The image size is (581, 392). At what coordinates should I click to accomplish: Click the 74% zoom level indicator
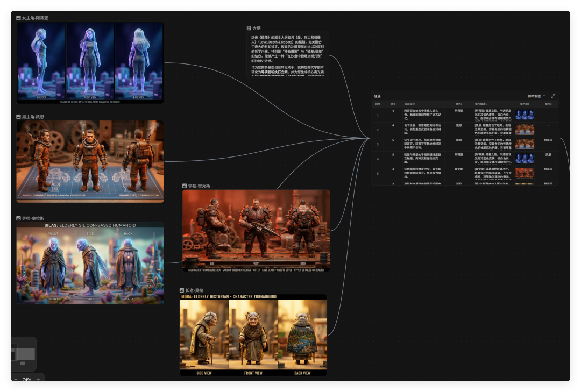click(x=26, y=380)
